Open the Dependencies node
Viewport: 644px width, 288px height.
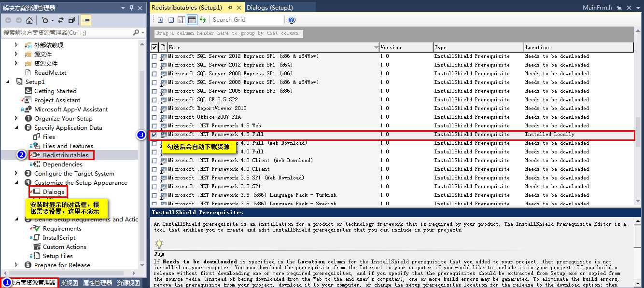(63, 164)
